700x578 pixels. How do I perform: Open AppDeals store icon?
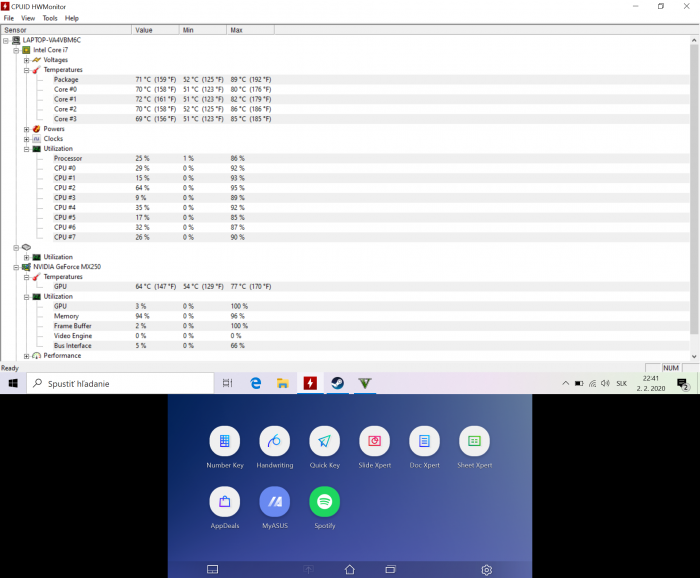click(224, 501)
